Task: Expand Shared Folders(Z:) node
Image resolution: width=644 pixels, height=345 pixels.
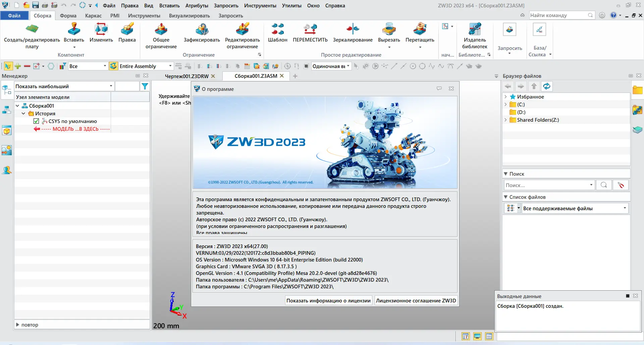Action: pyautogui.click(x=505, y=120)
